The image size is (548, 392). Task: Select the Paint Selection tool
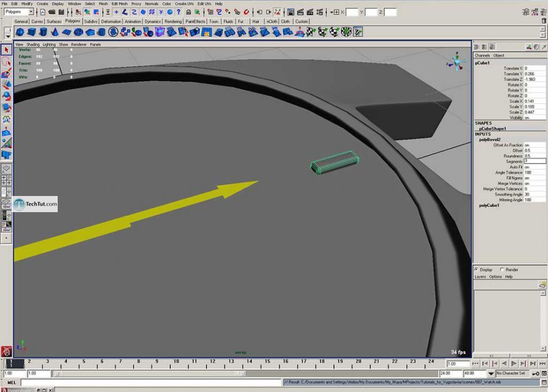6,73
